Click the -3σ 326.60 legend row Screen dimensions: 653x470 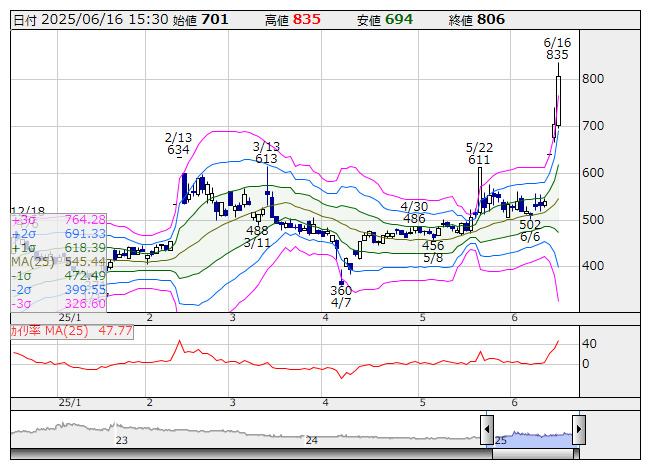(x=59, y=303)
